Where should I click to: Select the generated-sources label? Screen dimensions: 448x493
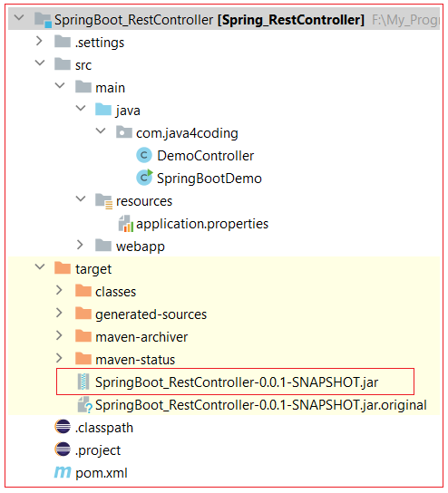[151, 314]
